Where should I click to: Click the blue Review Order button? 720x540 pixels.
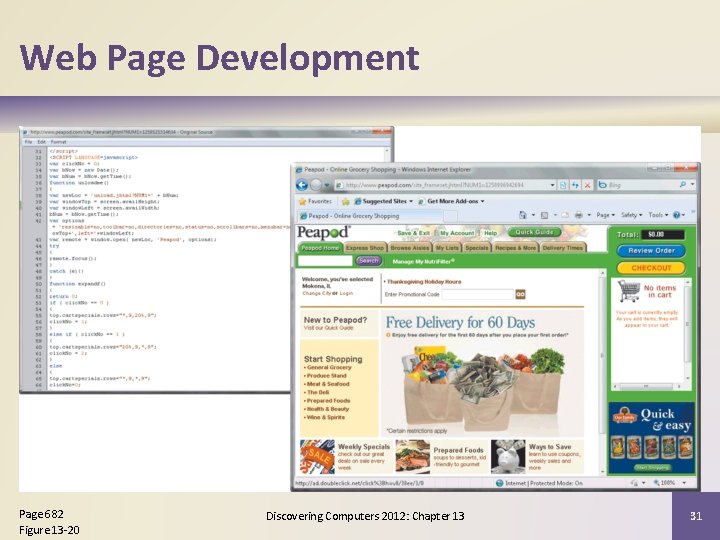[x=651, y=251]
